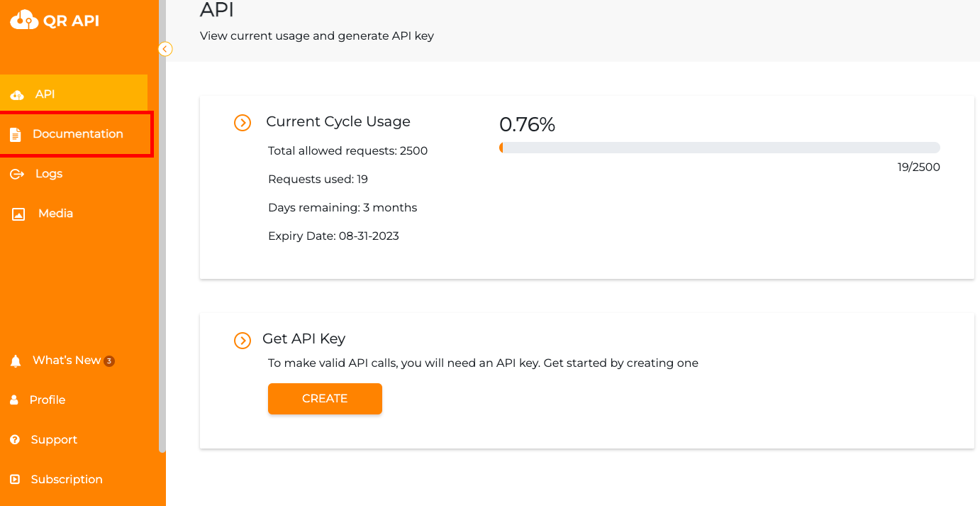The width and height of the screenshot is (980, 506).
Task: Click the Profile person icon
Action: (14, 400)
